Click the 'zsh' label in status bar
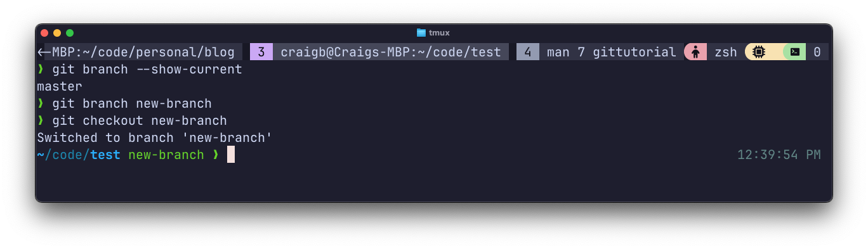The image size is (868, 249). pyautogui.click(x=726, y=52)
